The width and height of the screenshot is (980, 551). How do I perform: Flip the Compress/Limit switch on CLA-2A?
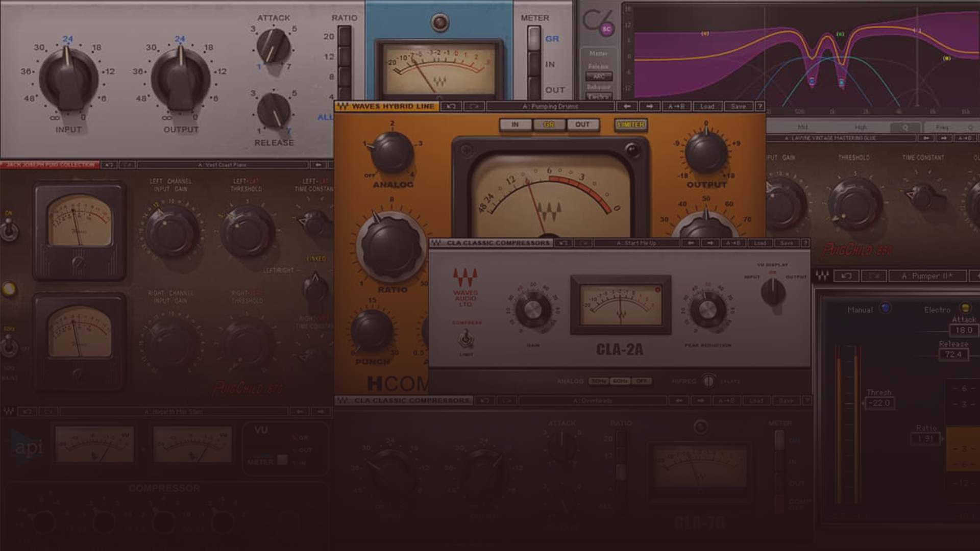pyautogui.click(x=465, y=338)
